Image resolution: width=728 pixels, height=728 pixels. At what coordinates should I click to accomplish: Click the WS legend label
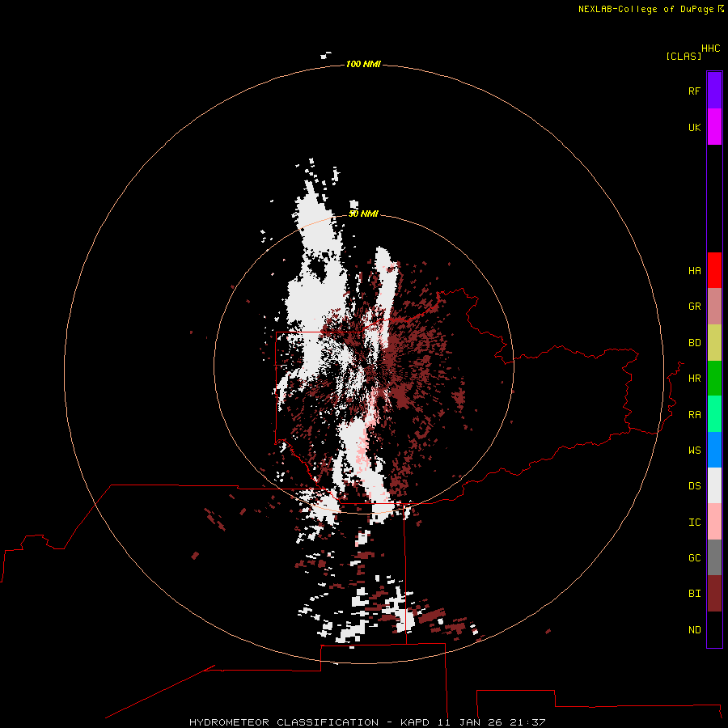tap(694, 450)
